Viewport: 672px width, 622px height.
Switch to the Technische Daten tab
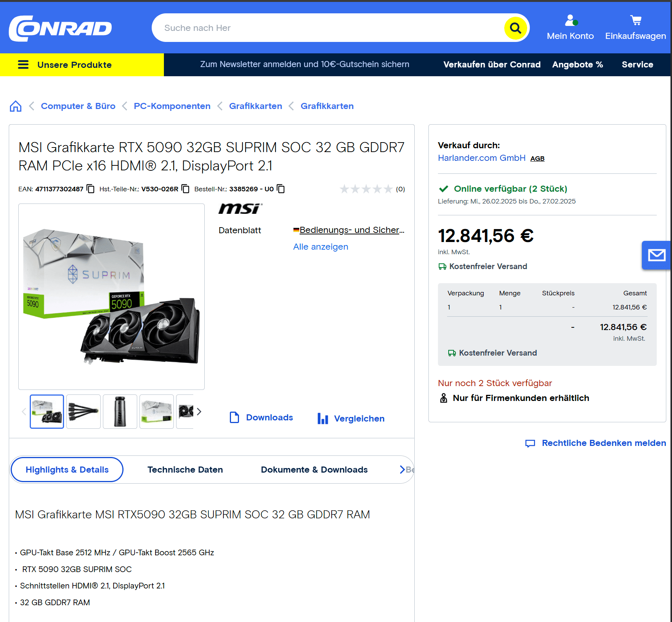[185, 470]
